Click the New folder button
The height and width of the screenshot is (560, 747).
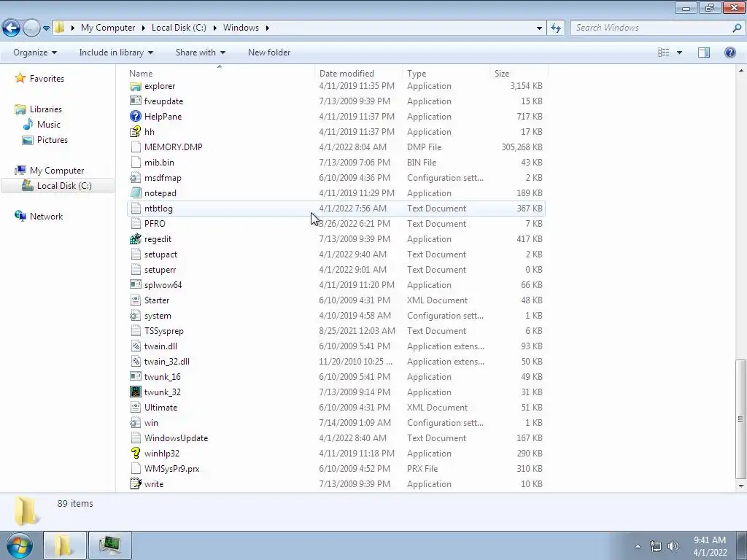tap(269, 52)
